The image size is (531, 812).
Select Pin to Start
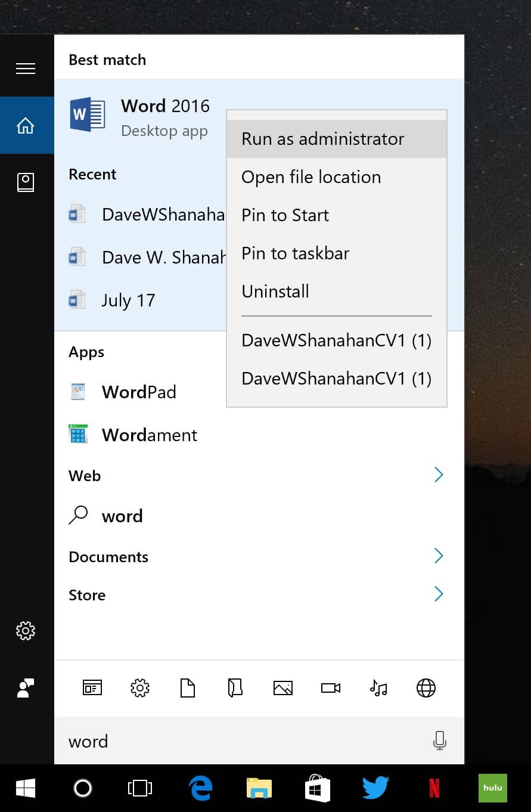coord(337,215)
